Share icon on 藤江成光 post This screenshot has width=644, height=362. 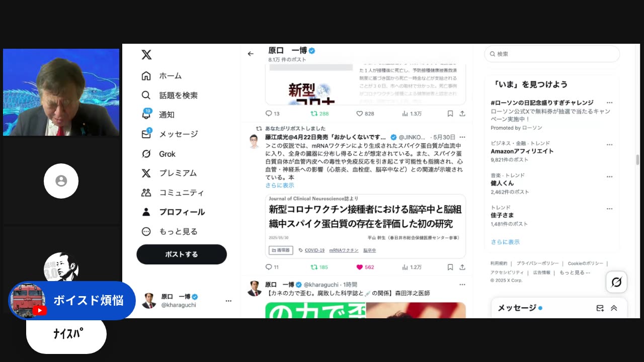462,267
